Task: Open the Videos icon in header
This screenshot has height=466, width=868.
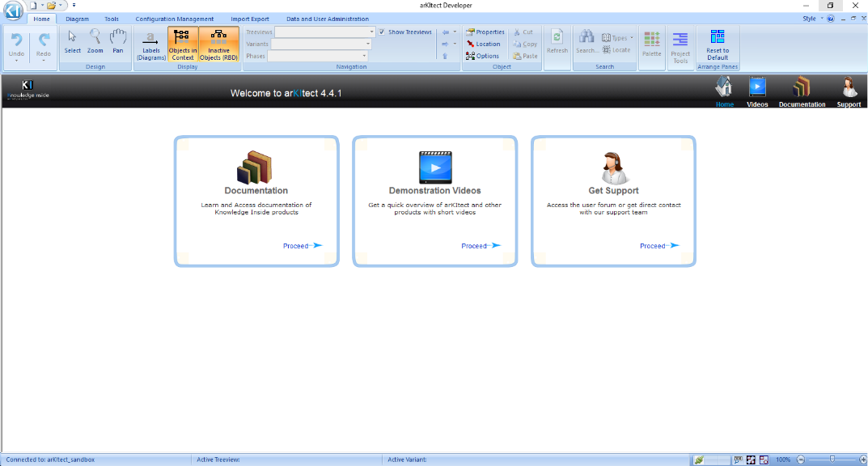Action: [757, 91]
